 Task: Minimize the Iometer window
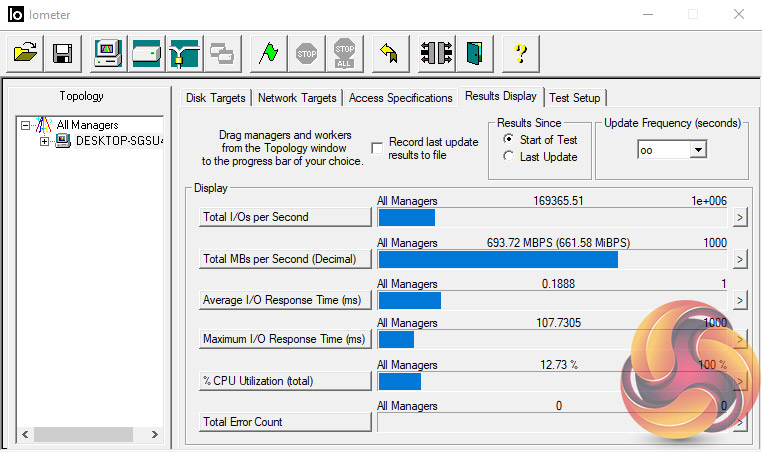[648, 15]
